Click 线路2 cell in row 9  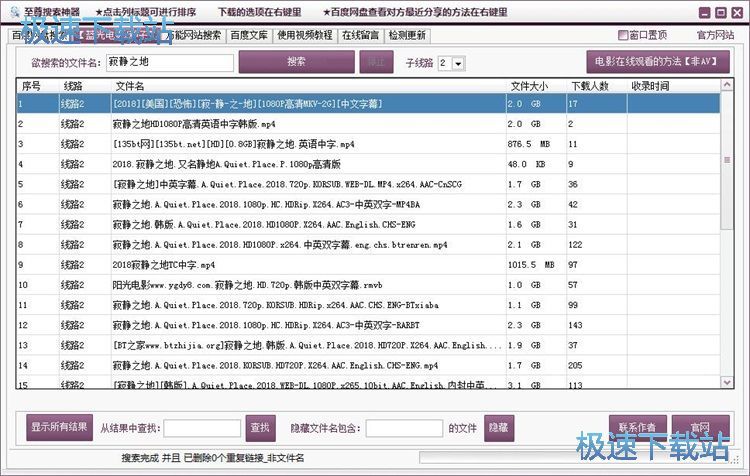(73, 265)
